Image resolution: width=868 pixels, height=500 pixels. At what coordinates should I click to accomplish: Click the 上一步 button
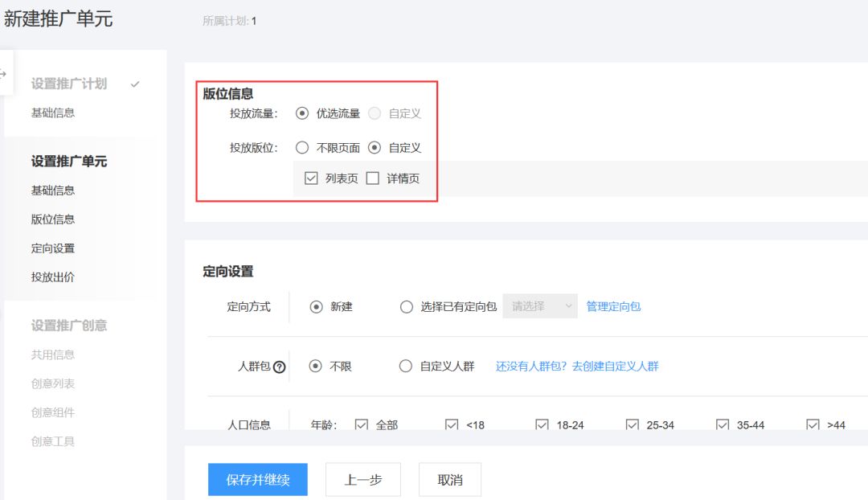[363, 480]
